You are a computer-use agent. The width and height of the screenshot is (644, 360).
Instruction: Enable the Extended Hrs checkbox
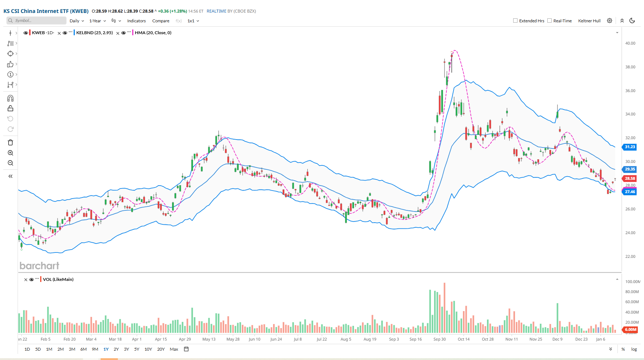[x=515, y=21]
